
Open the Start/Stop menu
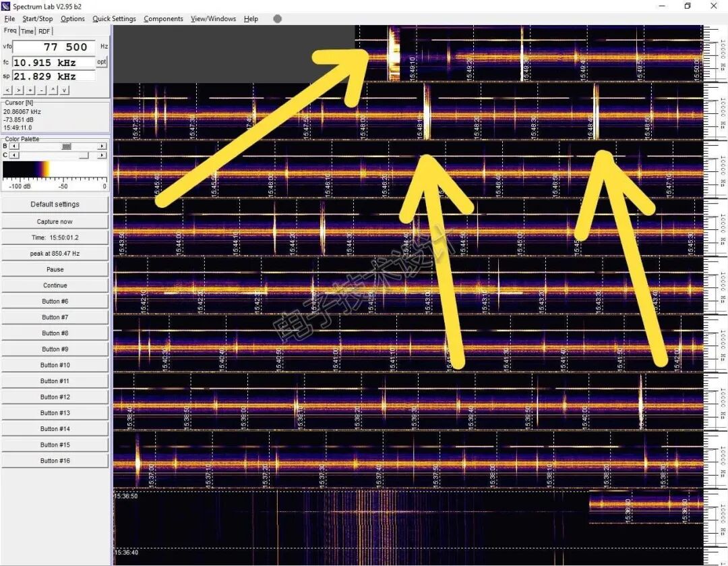pos(38,19)
